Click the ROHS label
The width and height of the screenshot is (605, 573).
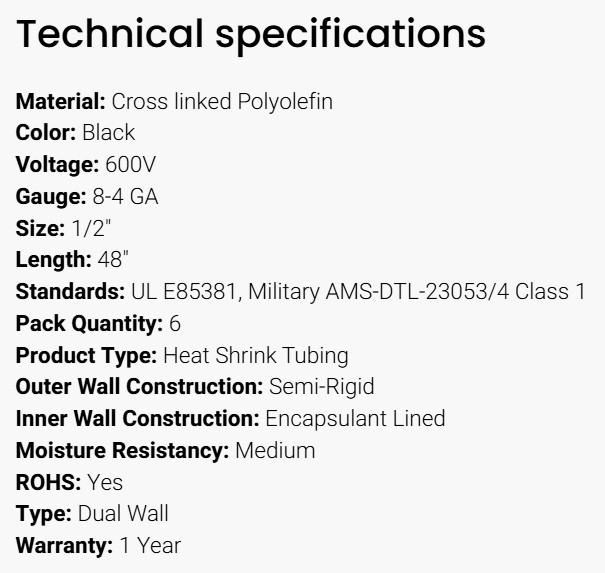(x=47, y=483)
